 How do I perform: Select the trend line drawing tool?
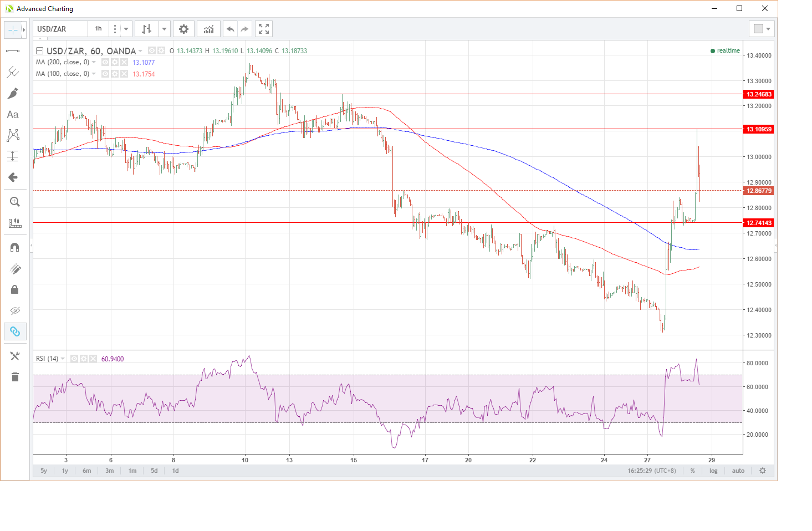coord(13,51)
